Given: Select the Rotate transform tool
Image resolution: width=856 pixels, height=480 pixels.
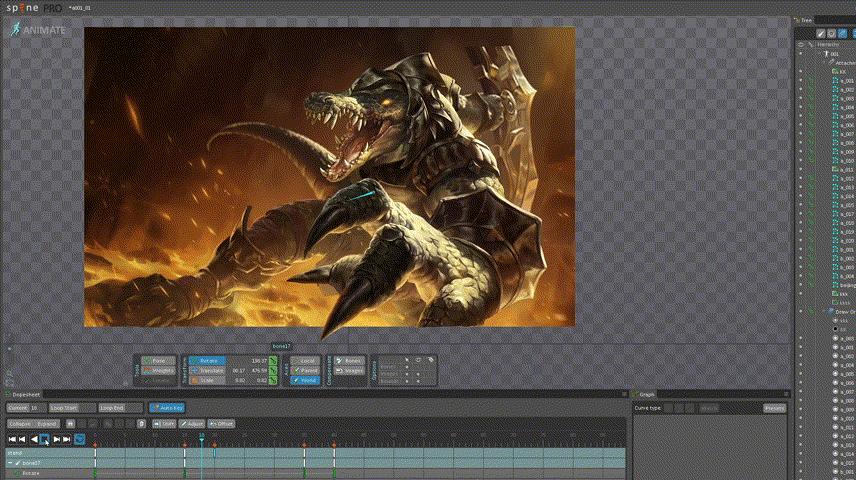Looking at the screenshot, I should 208,360.
